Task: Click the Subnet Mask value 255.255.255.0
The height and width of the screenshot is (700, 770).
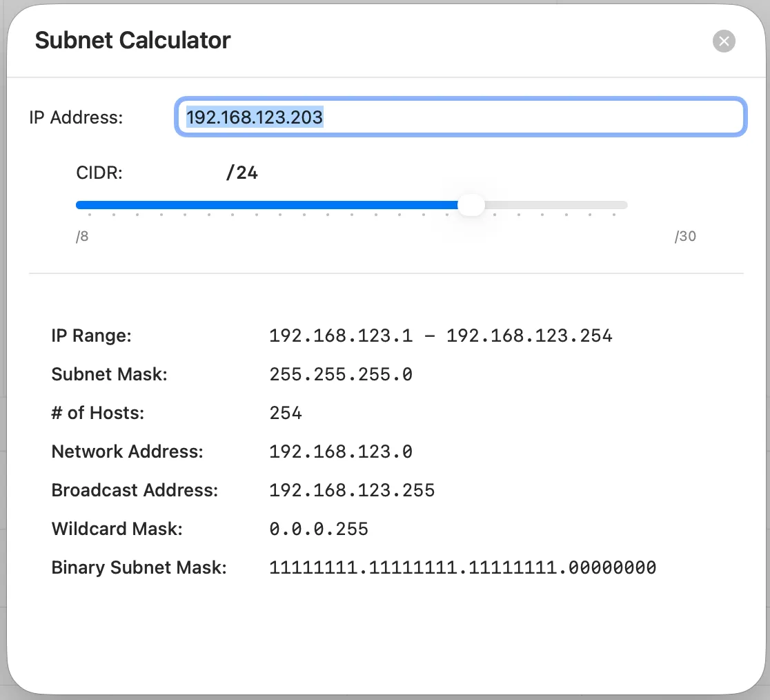Action: [341, 375]
